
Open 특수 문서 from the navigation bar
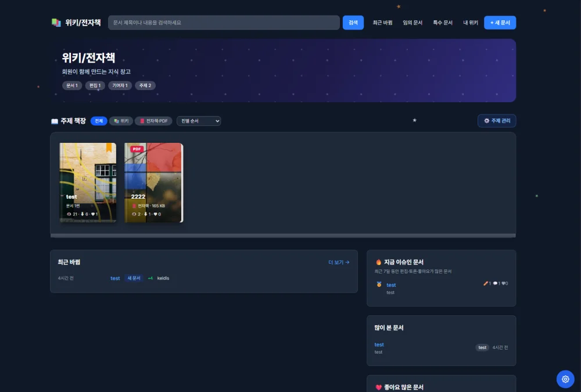click(x=443, y=23)
